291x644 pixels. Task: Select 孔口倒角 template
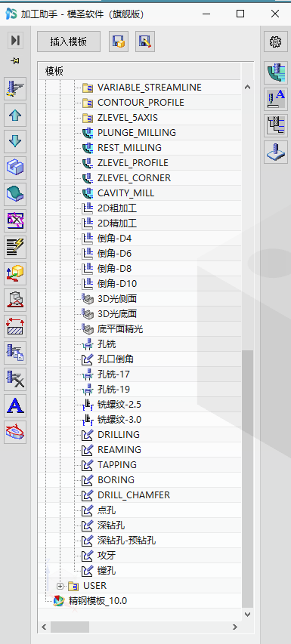click(116, 359)
